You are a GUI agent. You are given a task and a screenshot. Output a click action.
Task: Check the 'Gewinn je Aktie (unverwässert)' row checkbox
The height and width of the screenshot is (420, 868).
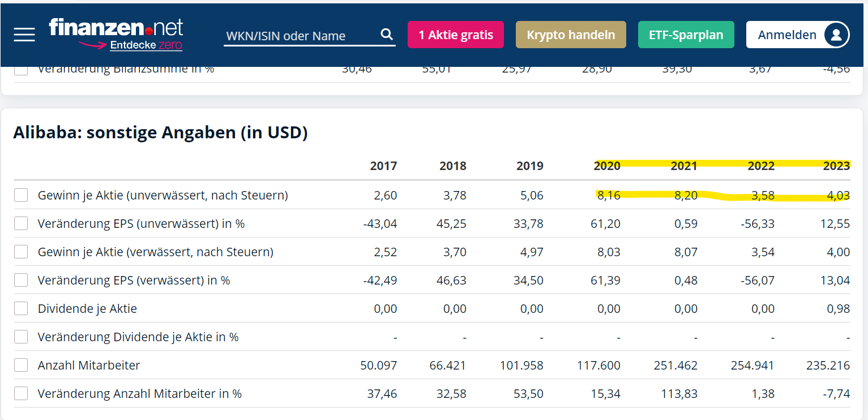21,194
